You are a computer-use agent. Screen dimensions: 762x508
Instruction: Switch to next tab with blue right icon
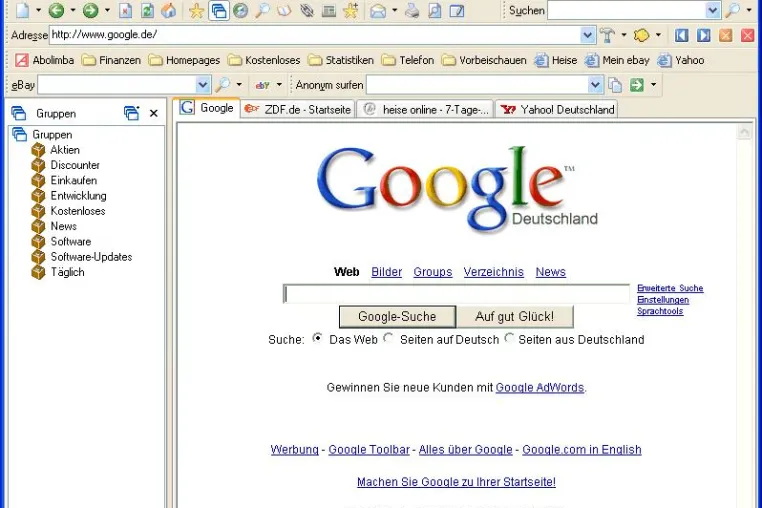click(704, 35)
